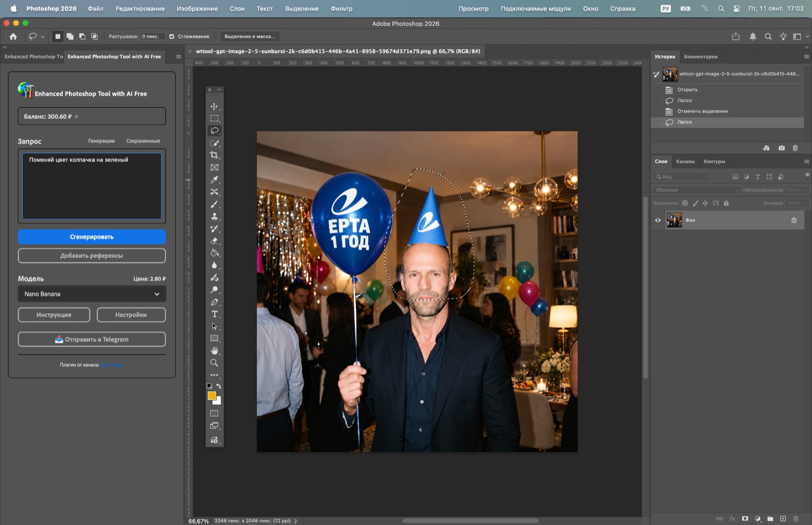Open the Изображение menu
This screenshot has height=525, width=812.
[x=197, y=9]
